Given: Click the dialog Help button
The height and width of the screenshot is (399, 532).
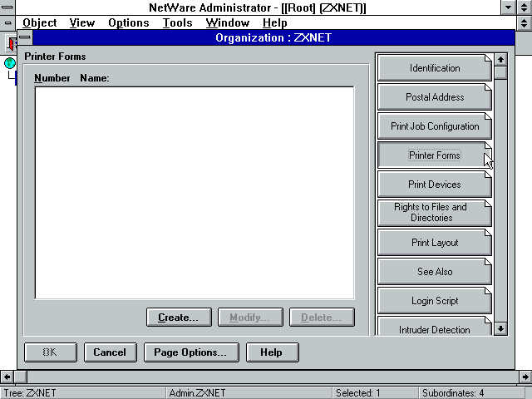Looking at the screenshot, I should [x=272, y=352].
